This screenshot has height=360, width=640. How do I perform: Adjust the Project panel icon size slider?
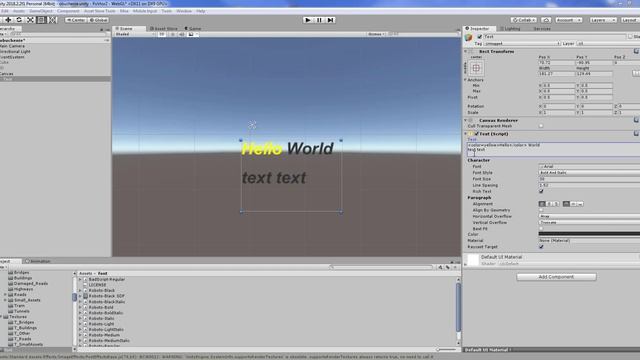coord(447,349)
